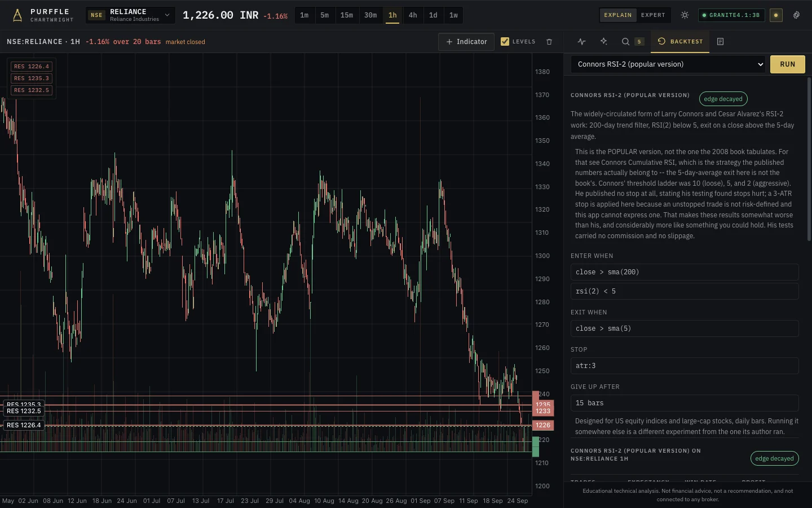This screenshot has width=812, height=508.
Task: Select the 5m timeframe
Action: click(325, 15)
